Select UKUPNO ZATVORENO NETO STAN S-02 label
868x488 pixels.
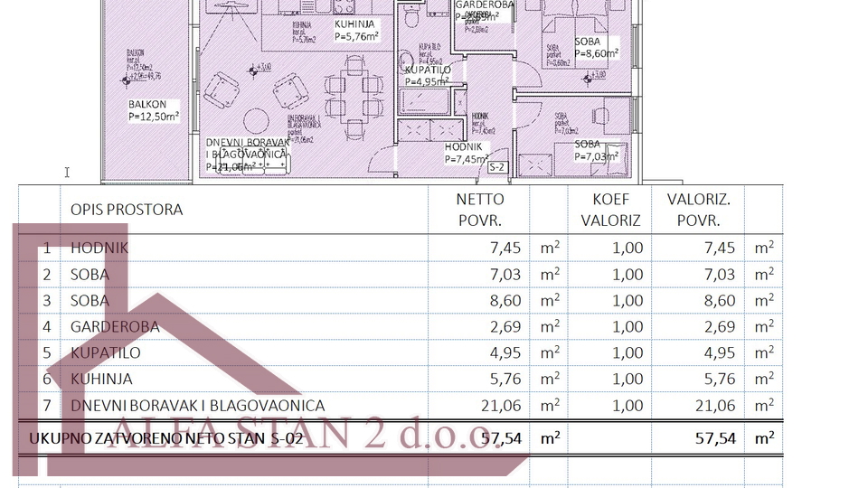[x=166, y=439]
